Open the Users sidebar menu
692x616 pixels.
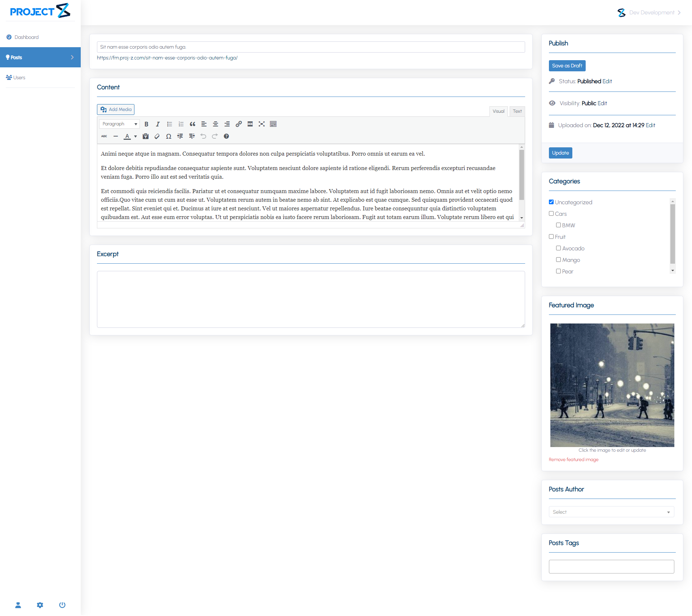click(x=40, y=77)
